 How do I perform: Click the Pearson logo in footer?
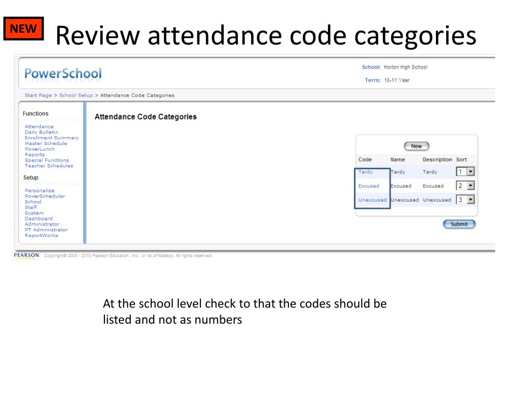(x=26, y=256)
